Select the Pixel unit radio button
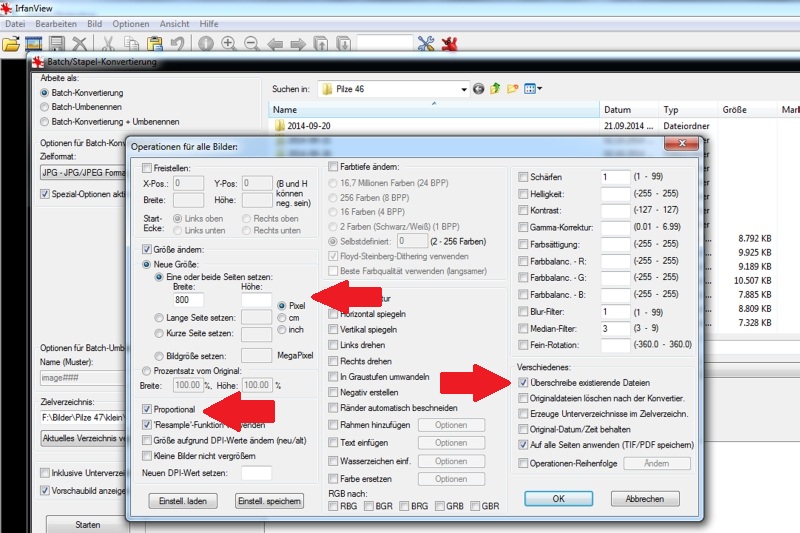 point(281,305)
